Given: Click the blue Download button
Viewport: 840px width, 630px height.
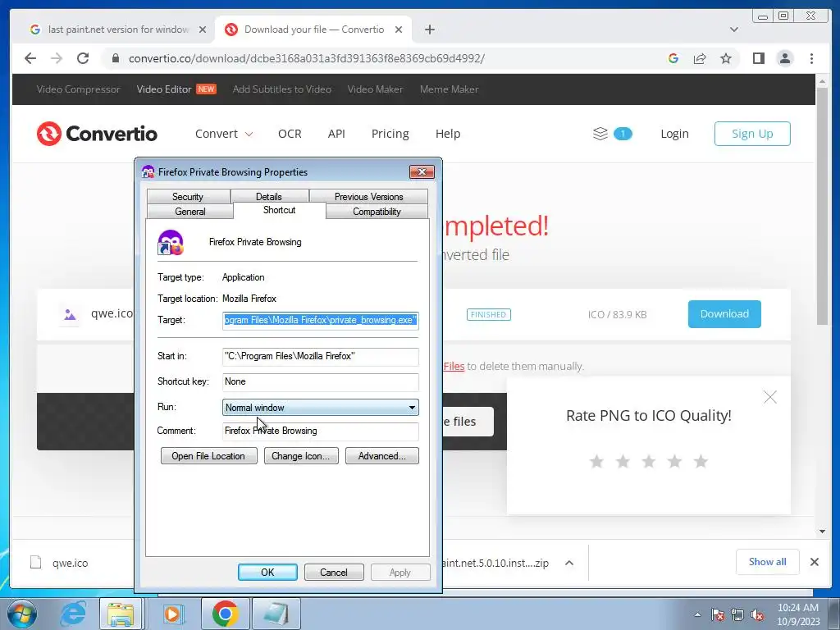Looking at the screenshot, I should point(724,314).
